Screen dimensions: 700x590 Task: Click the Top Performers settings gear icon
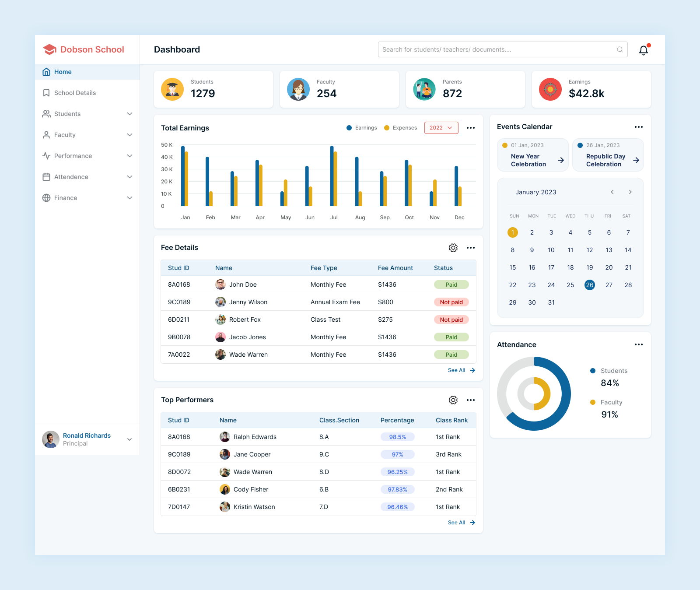tap(453, 400)
